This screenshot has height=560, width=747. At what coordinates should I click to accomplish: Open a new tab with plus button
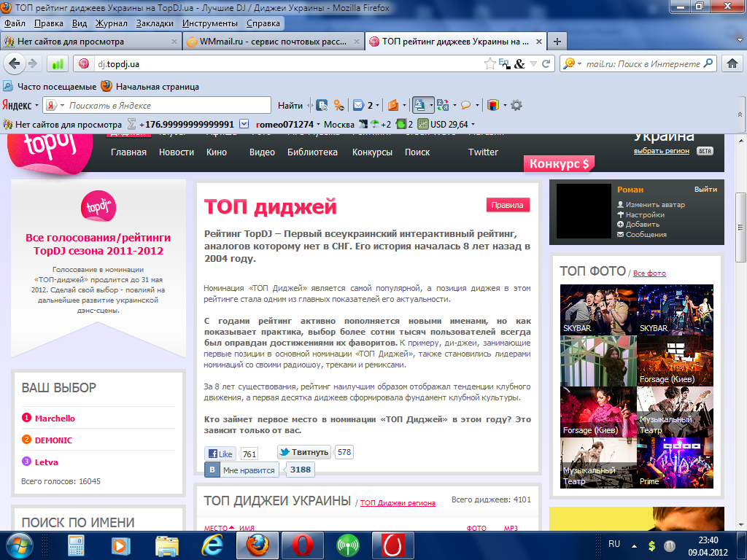(557, 42)
